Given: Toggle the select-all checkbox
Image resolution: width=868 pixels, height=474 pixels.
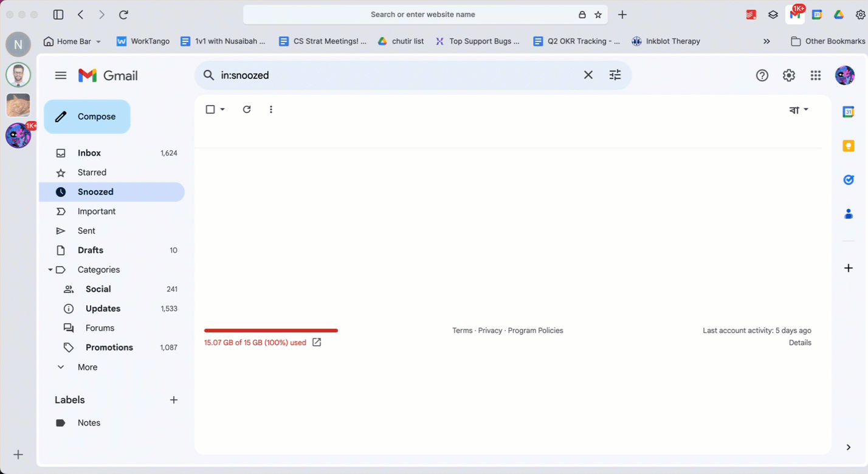Looking at the screenshot, I should (x=210, y=109).
